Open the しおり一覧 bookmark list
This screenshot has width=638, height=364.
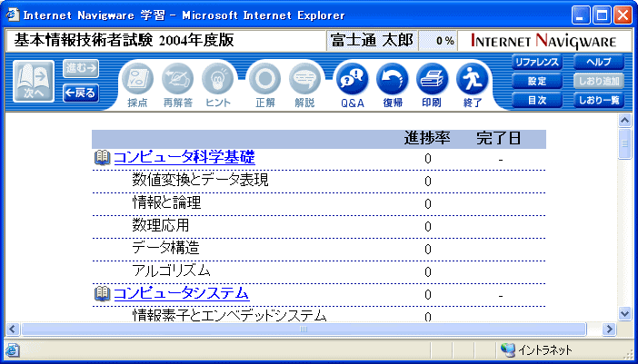(x=598, y=101)
